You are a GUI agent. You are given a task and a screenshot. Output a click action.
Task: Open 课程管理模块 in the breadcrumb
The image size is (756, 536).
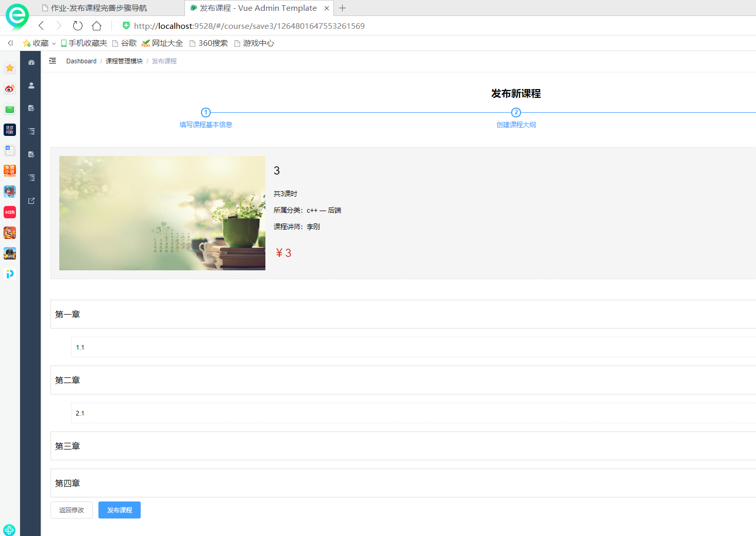click(x=124, y=61)
